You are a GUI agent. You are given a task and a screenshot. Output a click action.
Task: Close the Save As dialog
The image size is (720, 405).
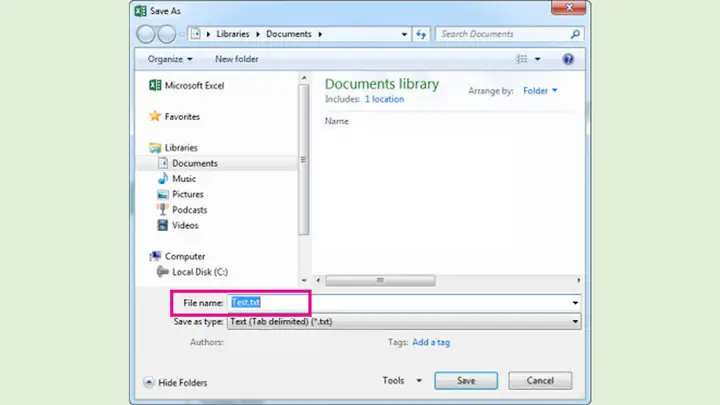coord(568,7)
